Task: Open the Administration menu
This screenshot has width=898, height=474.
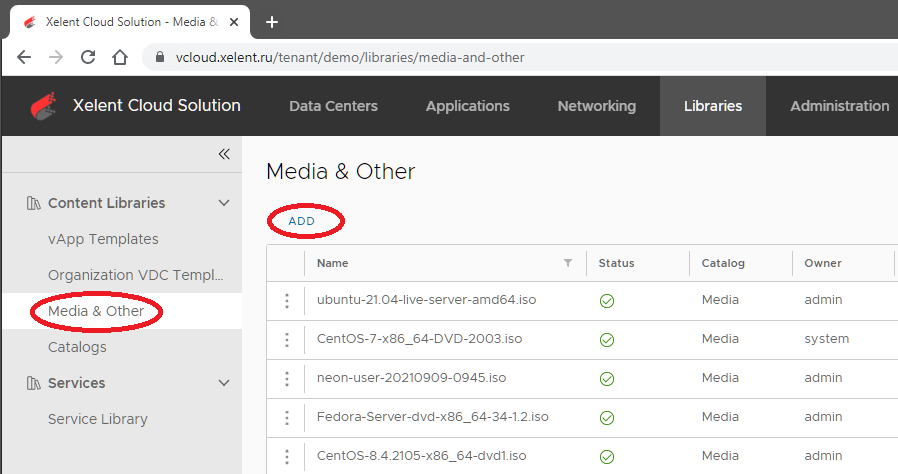Action: 840,106
